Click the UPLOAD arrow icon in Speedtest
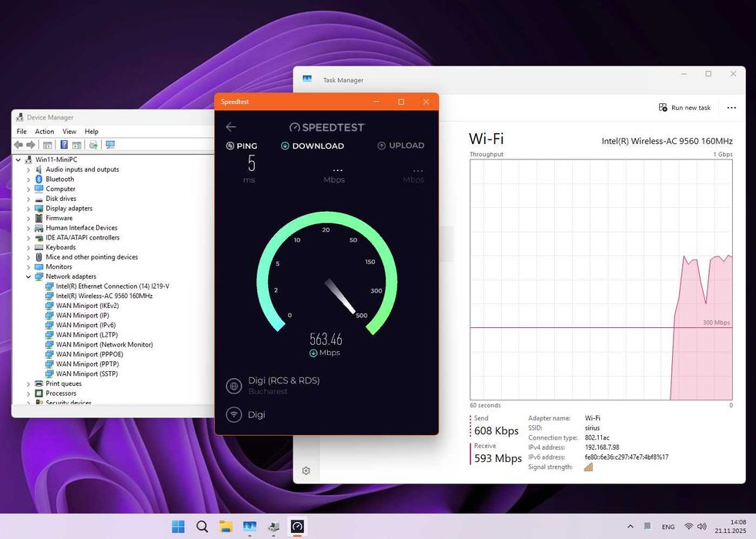The image size is (756, 539). [x=381, y=145]
